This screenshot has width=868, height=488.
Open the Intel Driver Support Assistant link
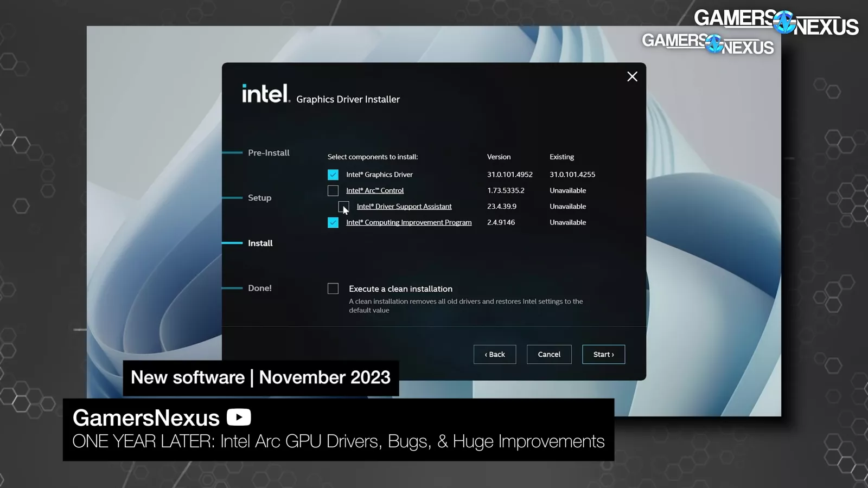(x=404, y=206)
